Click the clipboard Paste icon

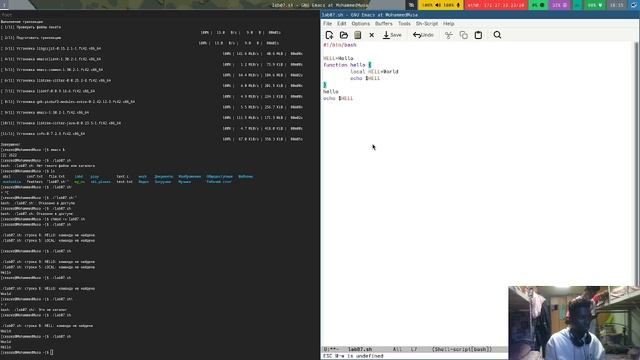tap(478, 35)
